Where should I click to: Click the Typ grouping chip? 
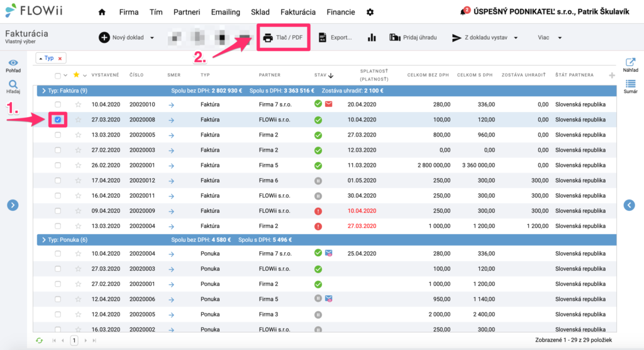[48, 59]
